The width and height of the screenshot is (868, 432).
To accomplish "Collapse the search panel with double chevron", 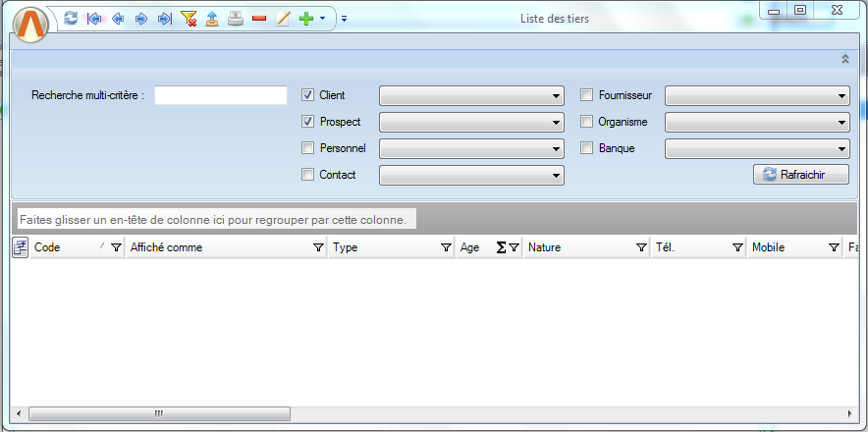I will (844, 59).
